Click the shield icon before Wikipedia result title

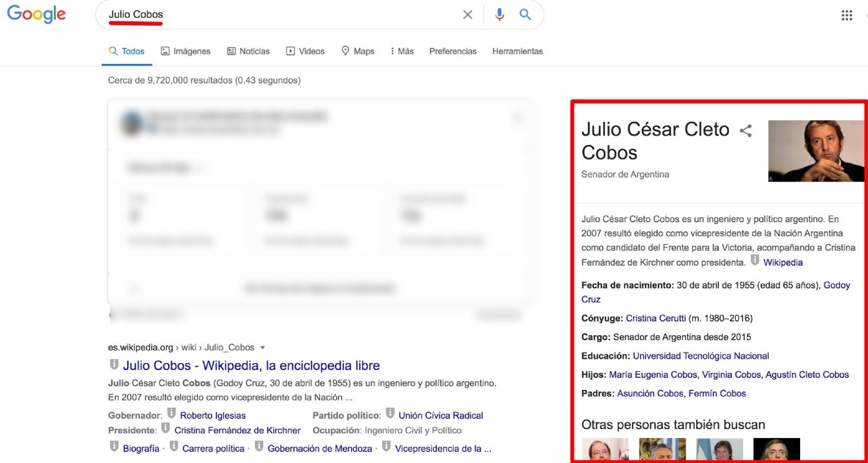pyautogui.click(x=114, y=364)
